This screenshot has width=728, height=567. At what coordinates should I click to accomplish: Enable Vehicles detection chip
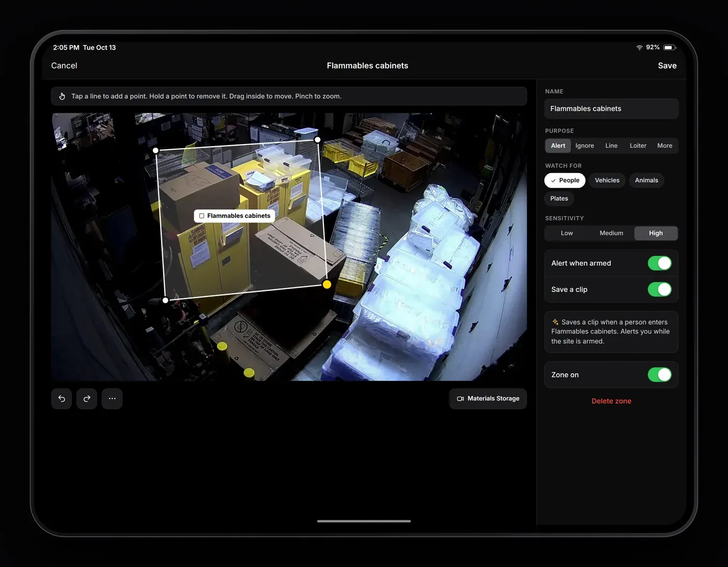click(x=607, y=181)
